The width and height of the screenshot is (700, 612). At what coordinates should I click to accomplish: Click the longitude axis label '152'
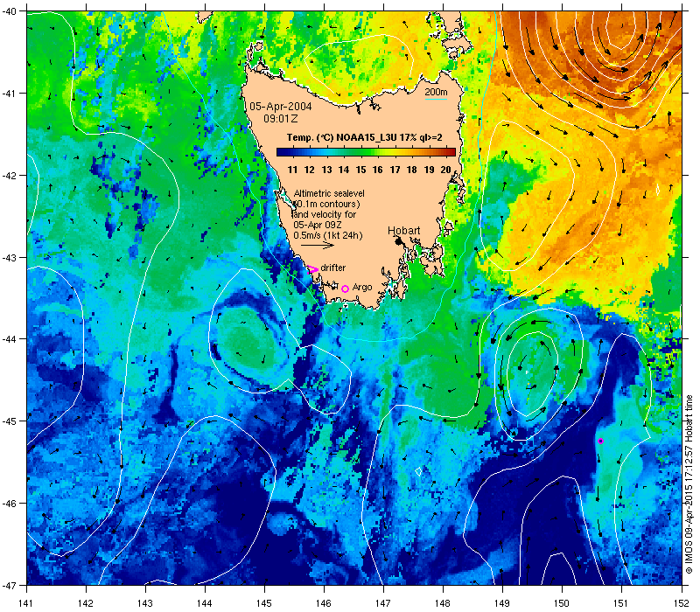click(682, 603)
